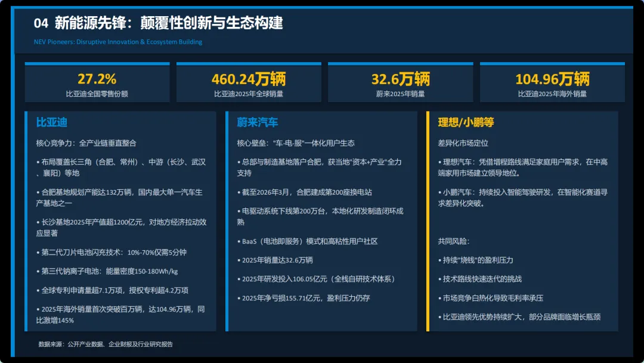Viewport: 644px width, 363px height.
Task: Click the bullet '持续"烧钱"的盈利压力'
Action: pyautogui.click(x=476, y=260)
